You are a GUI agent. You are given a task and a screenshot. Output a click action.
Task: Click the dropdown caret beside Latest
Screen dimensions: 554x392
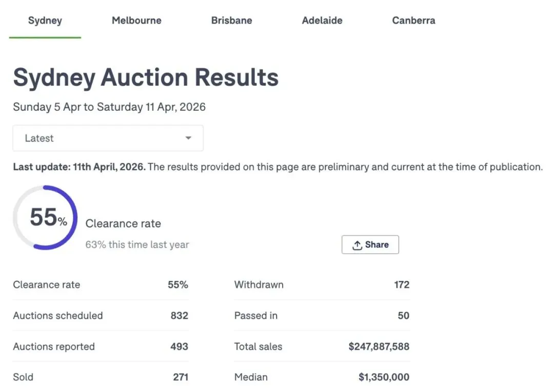click(x=188, y=138)
